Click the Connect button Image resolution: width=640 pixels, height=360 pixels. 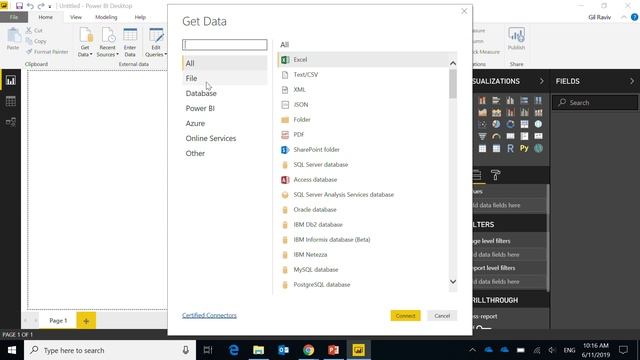(405, 316)
